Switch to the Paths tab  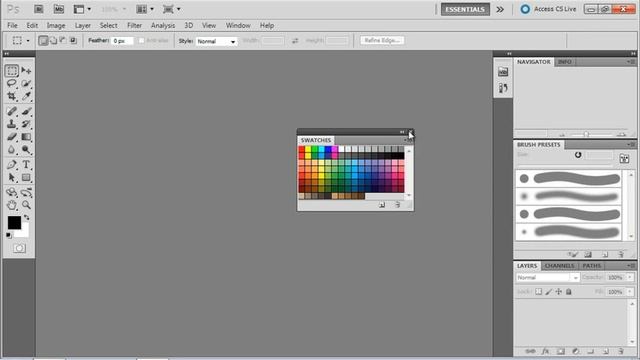(591, 266)
